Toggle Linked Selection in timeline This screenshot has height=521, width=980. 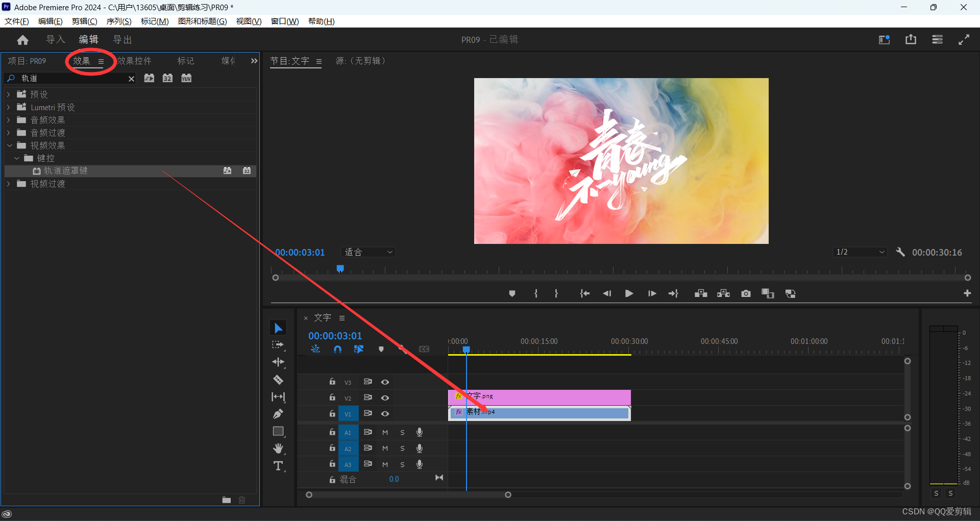pos(359,349)
